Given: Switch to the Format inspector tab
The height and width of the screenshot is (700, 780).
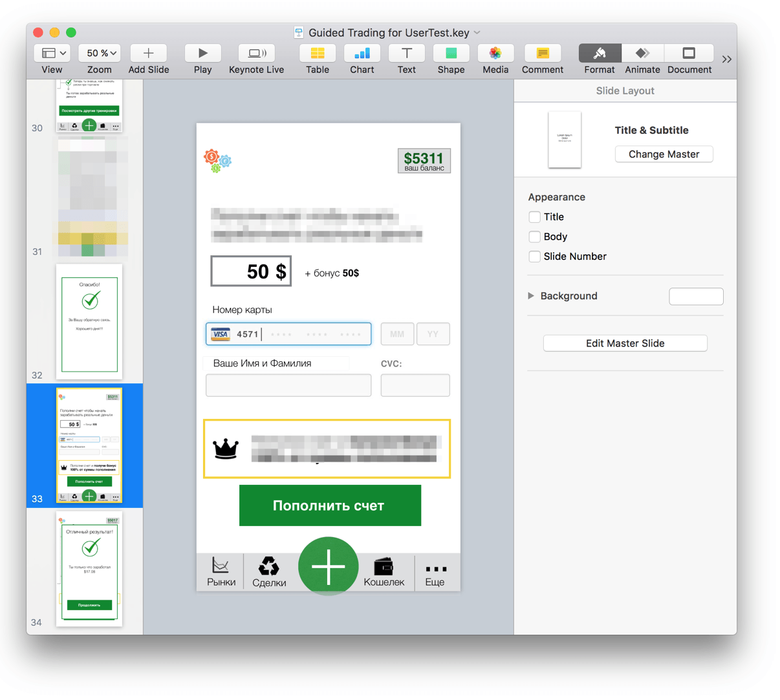Looking at the screenshot, I should click(x=600, y=53).
